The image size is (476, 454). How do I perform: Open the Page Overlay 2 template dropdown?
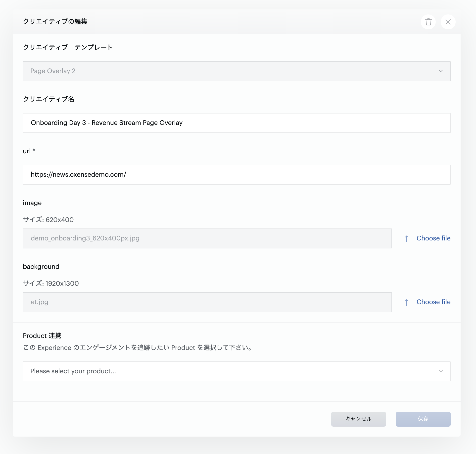tap(237, 71)
